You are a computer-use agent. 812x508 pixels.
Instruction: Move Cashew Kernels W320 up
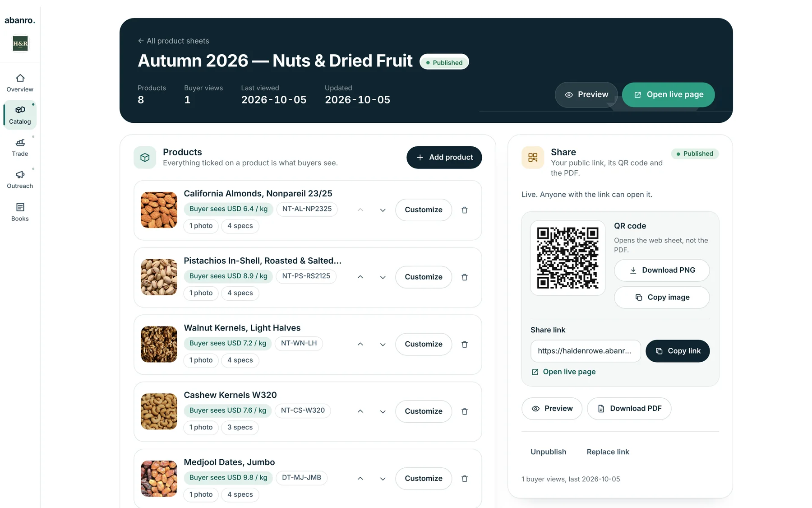(x=360, y=411)
